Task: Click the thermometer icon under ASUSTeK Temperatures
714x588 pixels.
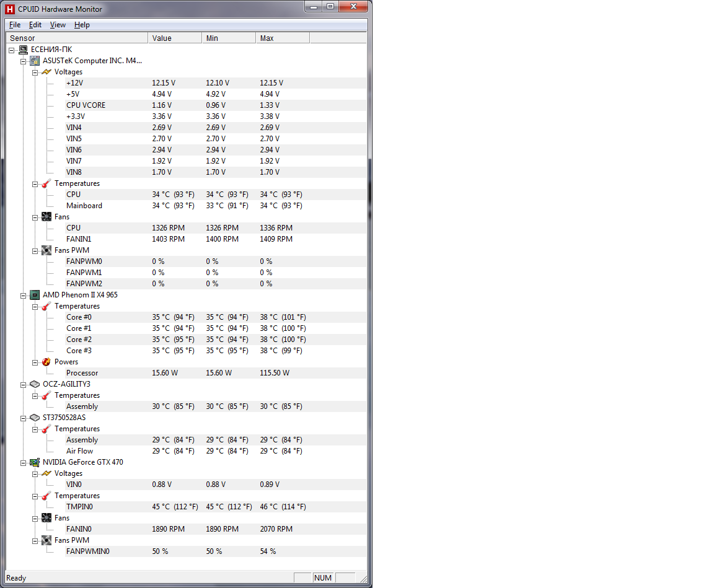Action: click(46, 183)
